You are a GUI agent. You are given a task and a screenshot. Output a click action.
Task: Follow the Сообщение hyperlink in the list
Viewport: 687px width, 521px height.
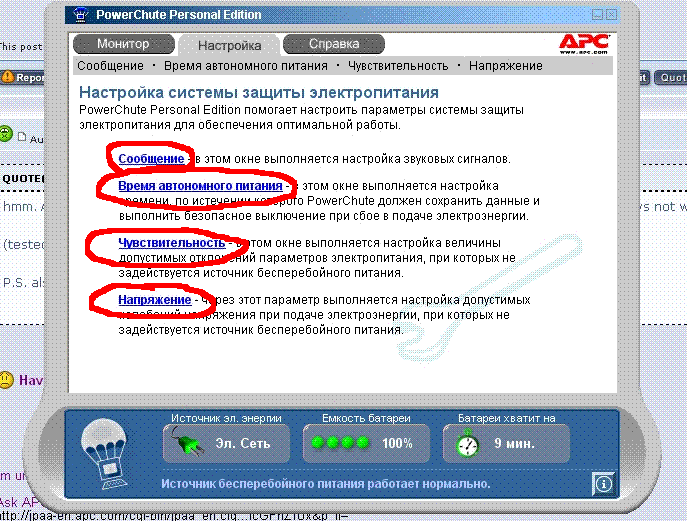pos(151,159)
